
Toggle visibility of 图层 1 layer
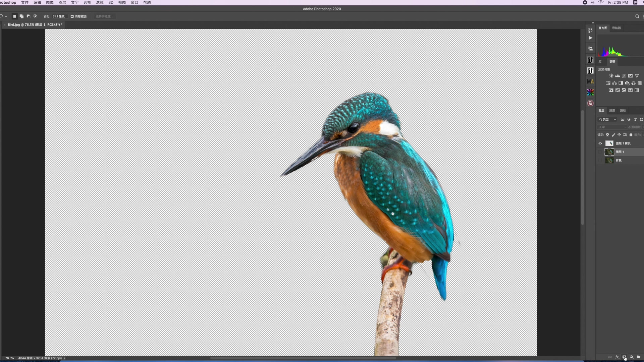click(600, 152)
